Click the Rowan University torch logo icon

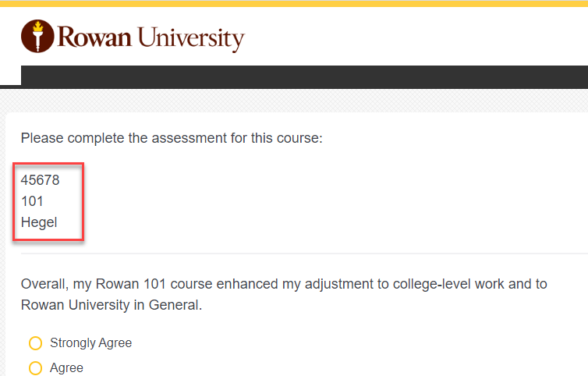(x=36, y=36)
